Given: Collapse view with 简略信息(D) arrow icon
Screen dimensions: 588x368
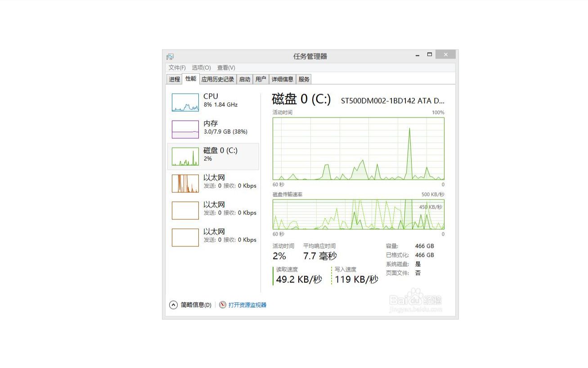Looking at the screenshot, I should 173,305.
